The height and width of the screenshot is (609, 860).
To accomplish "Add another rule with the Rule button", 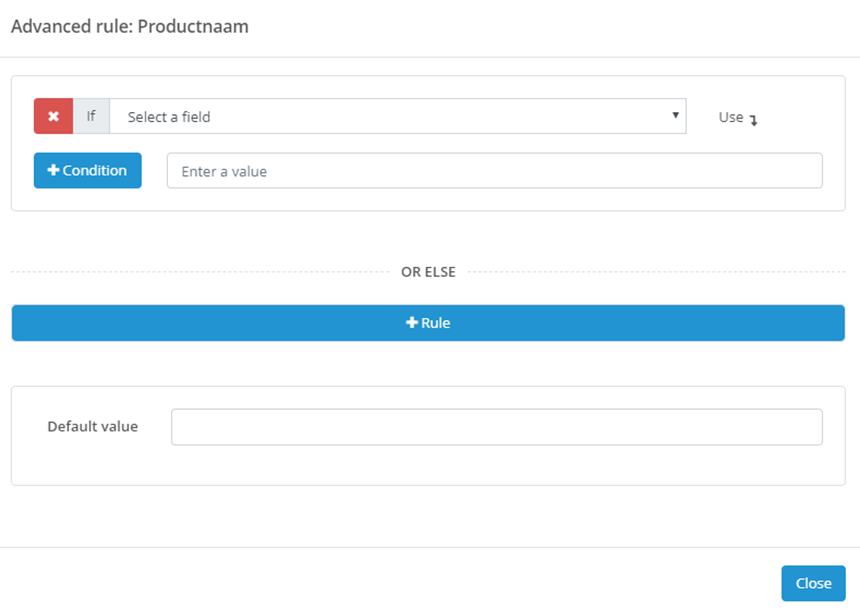I will pyautogui.click(x=428, y=323).
